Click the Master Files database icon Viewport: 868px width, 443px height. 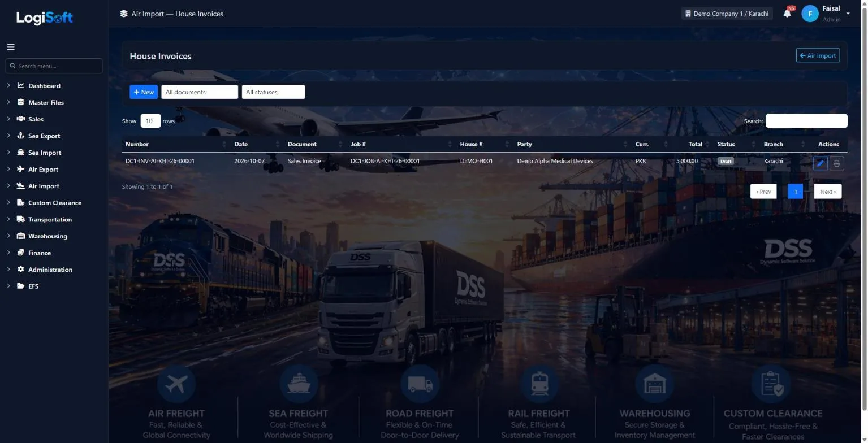pos(21,102)
